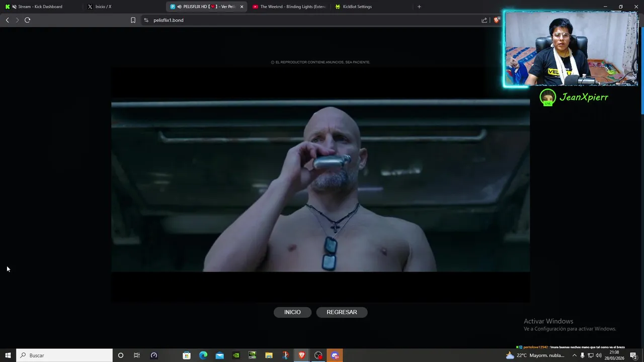Open Task View from the taskbar

[137, 355]
